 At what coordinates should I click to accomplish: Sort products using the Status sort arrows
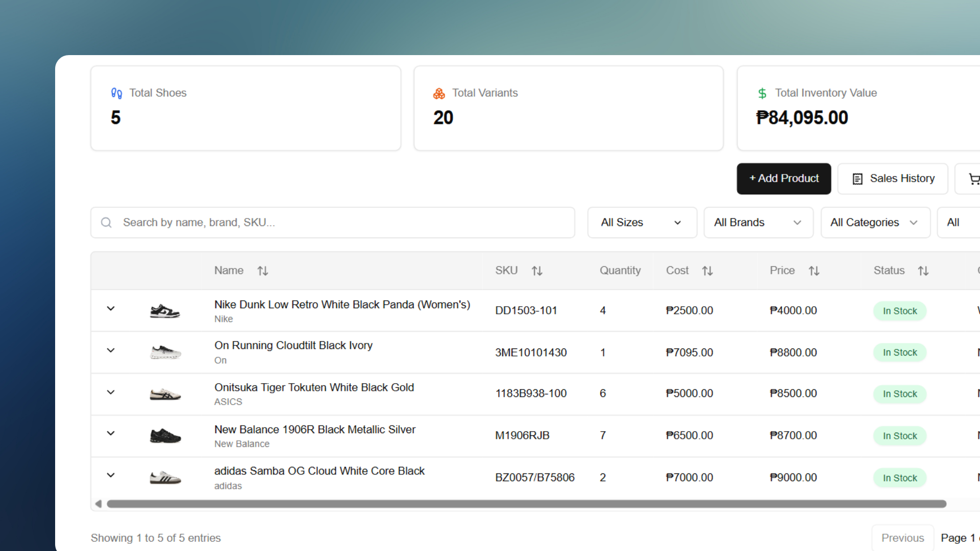(x=923, y=270)
